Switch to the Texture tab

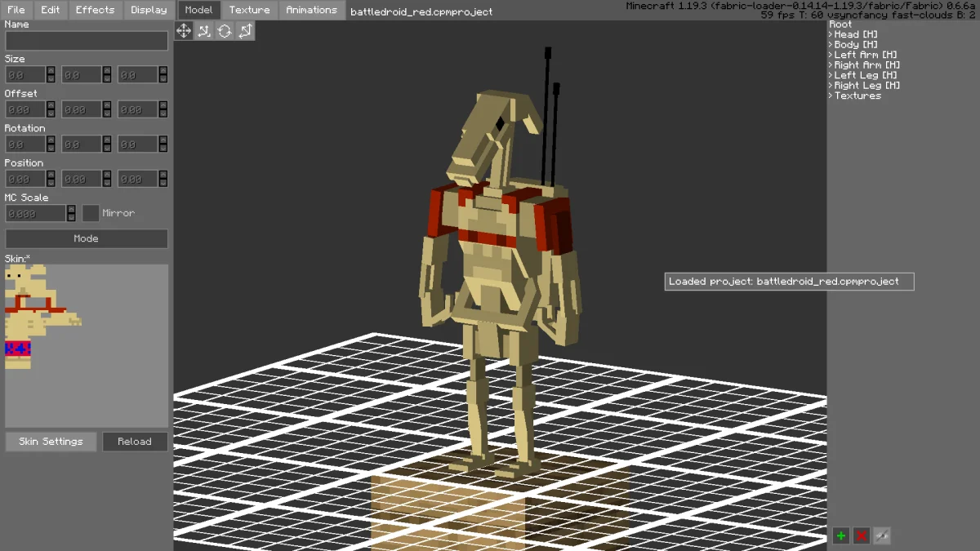249,10
